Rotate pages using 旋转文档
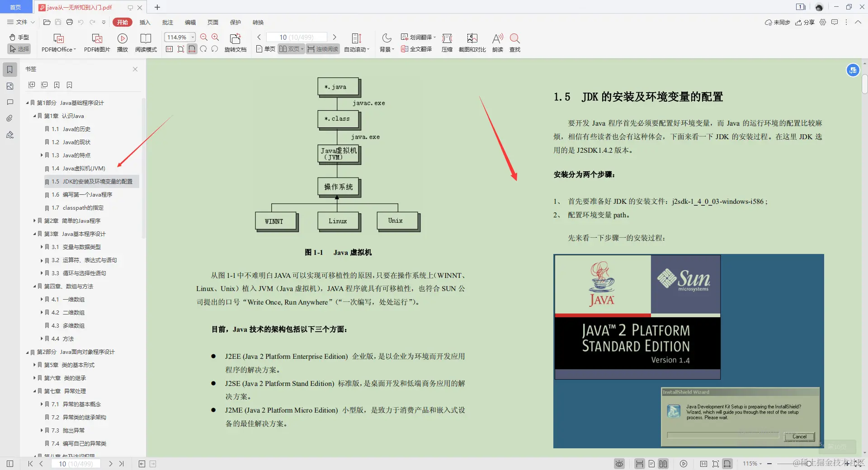 [235, 42]
